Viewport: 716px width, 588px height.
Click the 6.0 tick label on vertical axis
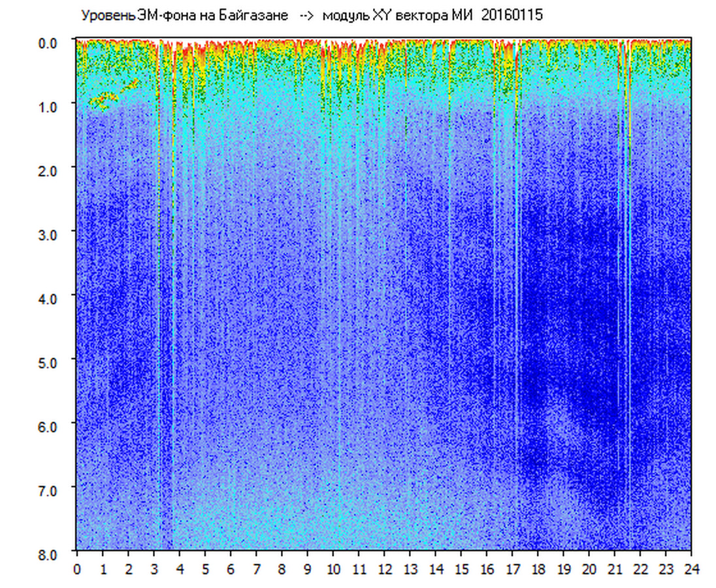coord(49,425)
